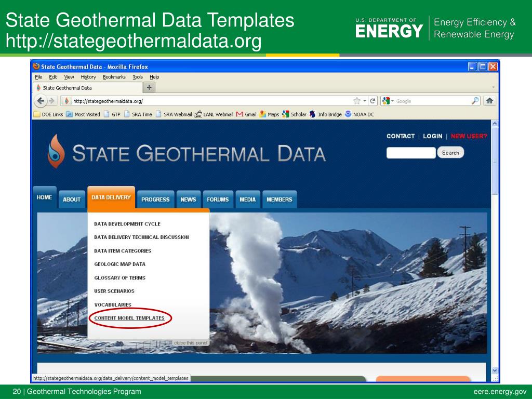This screenshot has height=399, width=532.
Task: Click 'close this panel' link
Action: tap(190, 343)
